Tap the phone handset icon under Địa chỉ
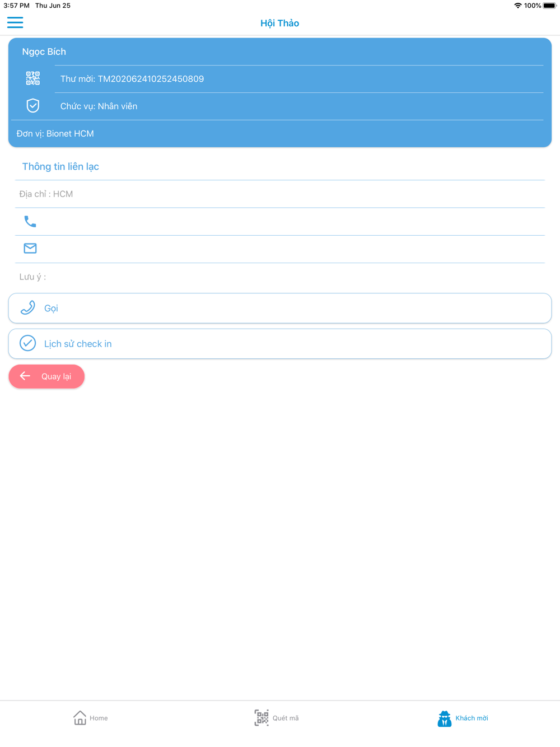This screenshot has height=747, width=560. coord(30,221)
